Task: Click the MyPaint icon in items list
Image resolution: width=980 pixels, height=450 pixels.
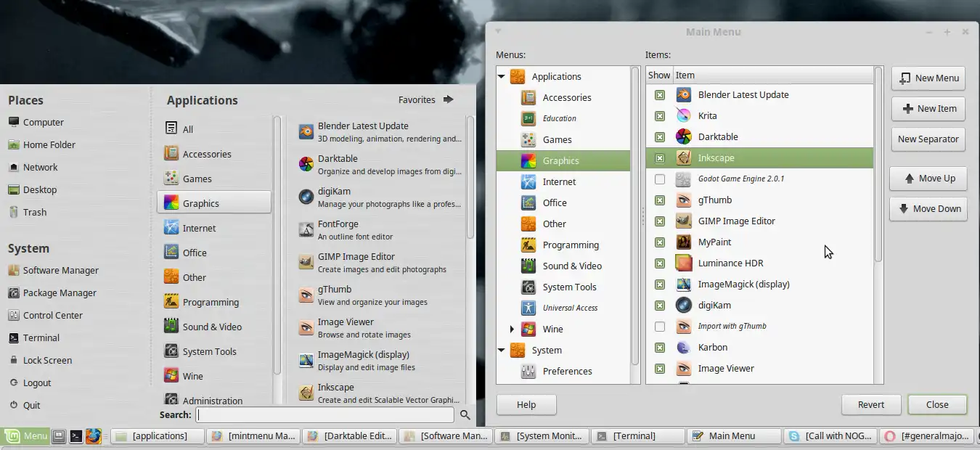Action: [683, 242]
